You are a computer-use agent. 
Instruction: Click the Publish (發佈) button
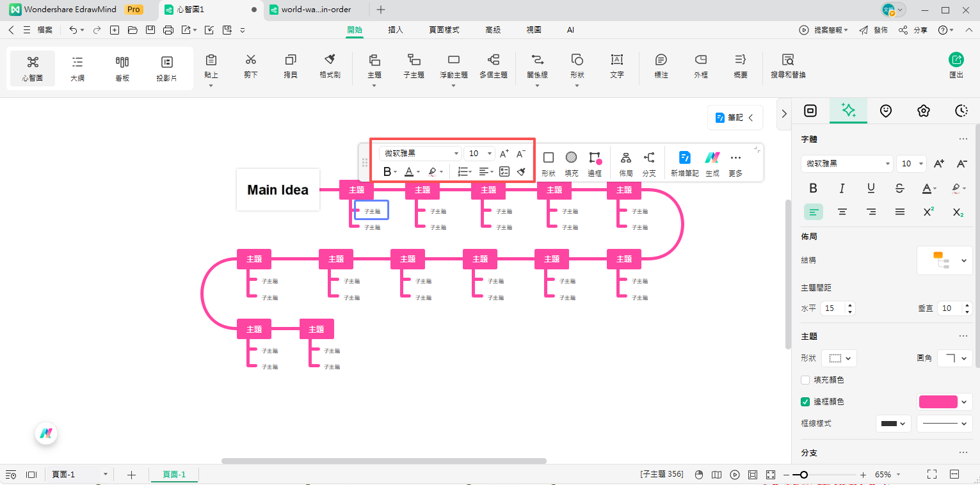(874, 30)
